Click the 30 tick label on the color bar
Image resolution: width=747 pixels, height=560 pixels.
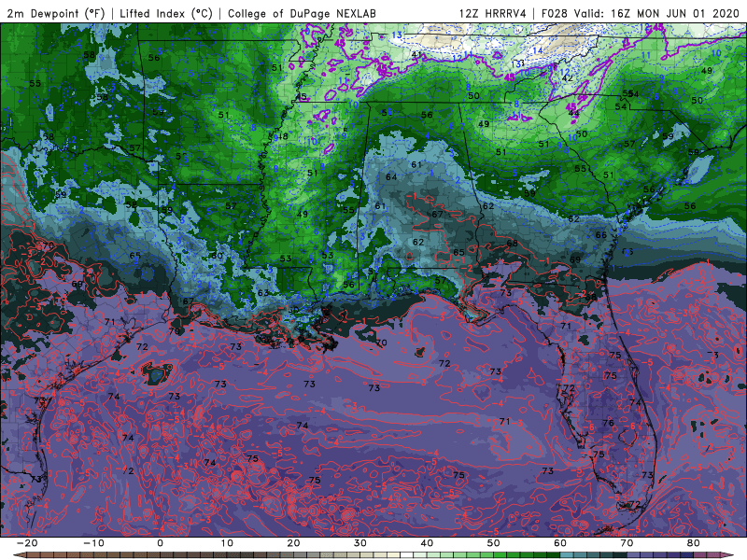pyautogui.click(x=360, y=543)
